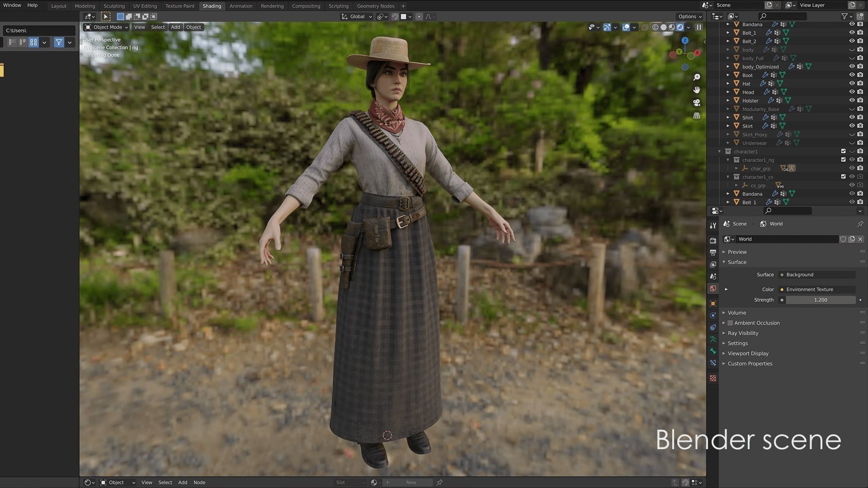Toggle camera view gizmo
The image size is (868, 488).
tap(697, 103)
